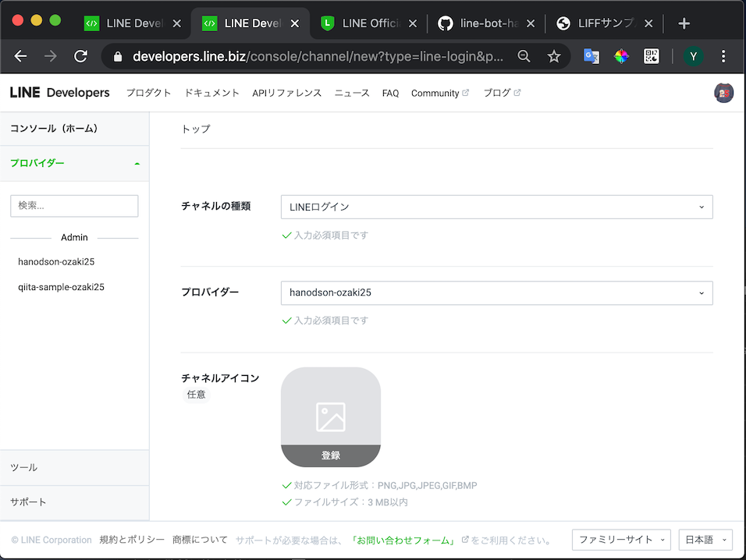Screen dimensions: 746x560
Task: Open サポート in the sidebar
Action: [x=75, y=502]
